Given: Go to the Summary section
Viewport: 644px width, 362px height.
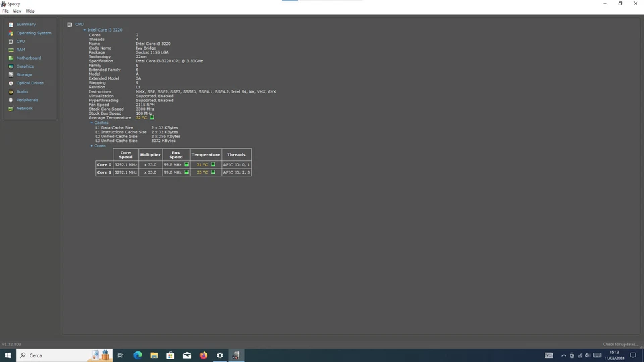Looking at the screenshot, I should pos(26,25).
